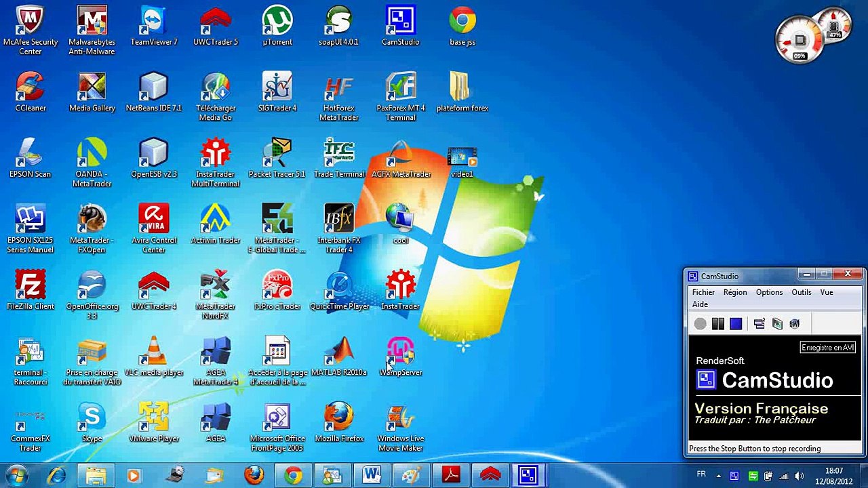
Task: Select the video1 file thumbnail on desktop
Action: [462, 163]
